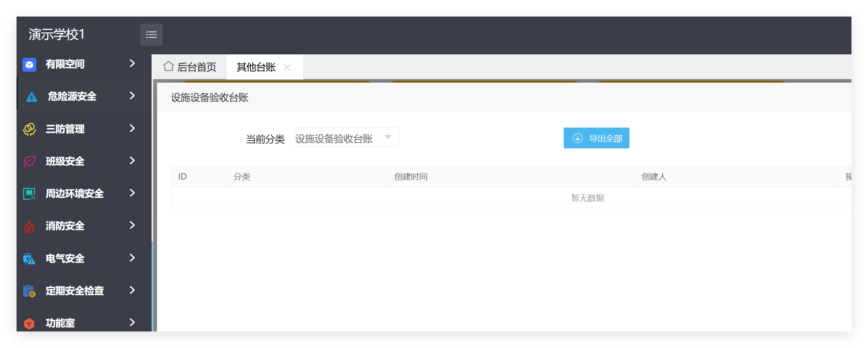This screenshot has height=348, width=868.
Task: Expand the 危险源安全 menu chevron
Action: tap(132, 96)
